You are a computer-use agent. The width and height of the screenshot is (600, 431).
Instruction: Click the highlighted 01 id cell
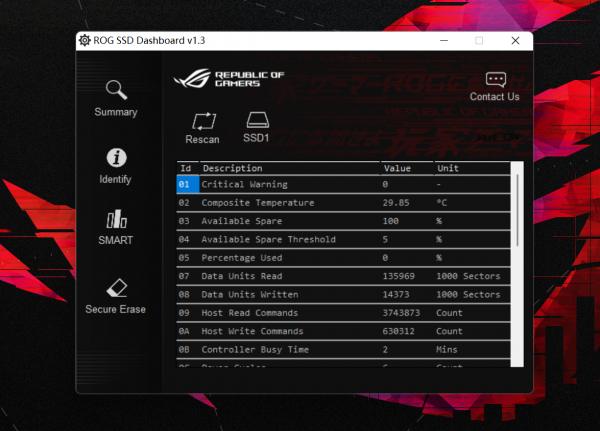point(188,184)
